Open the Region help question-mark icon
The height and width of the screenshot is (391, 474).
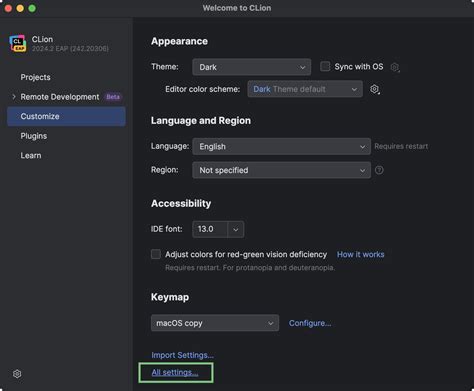click(379, 170)
